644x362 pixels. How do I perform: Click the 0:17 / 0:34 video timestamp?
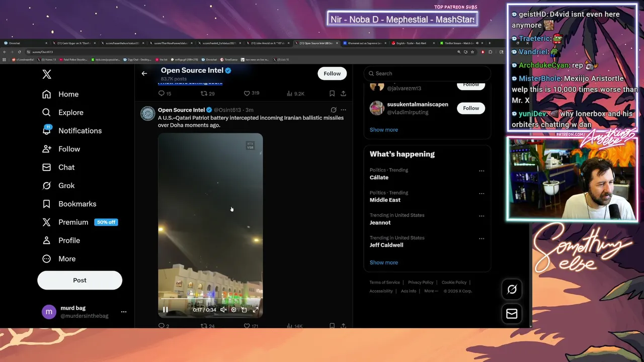pyautogui.click(x=204, y=310)
